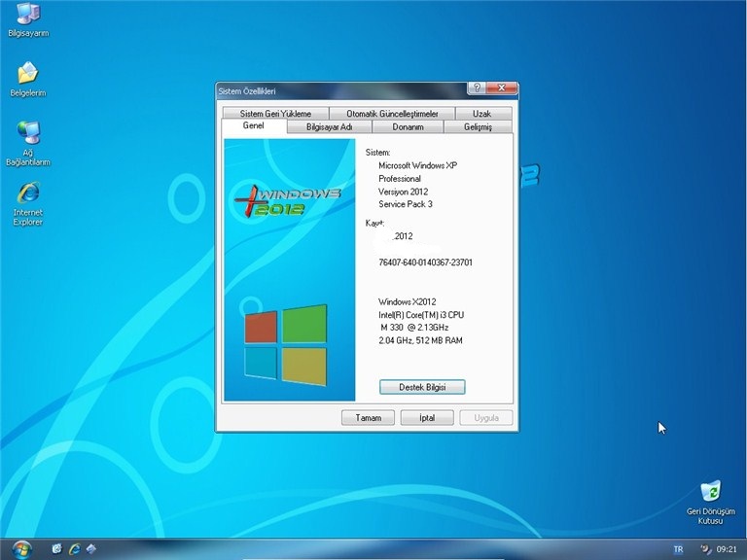Screen dimensions: 747x560
Task: Switch to Bilgisayar Adı tab
Action: pyautogui.click(x=329, y=127)
